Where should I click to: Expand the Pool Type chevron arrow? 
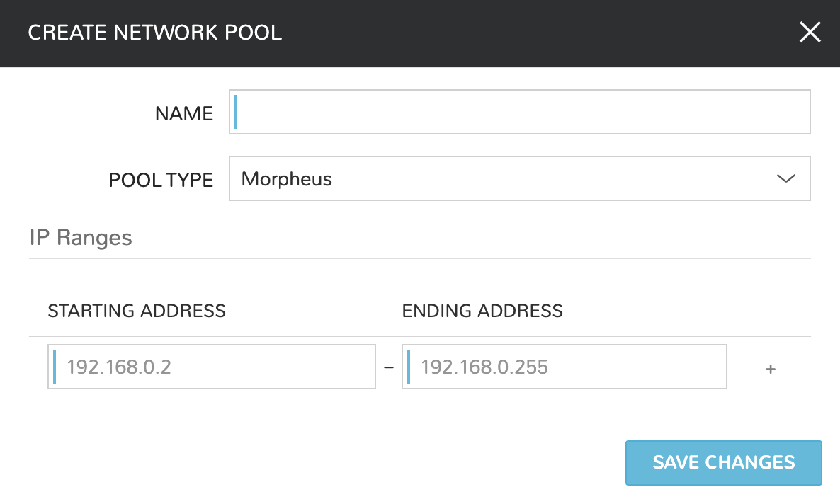point(785,179)
